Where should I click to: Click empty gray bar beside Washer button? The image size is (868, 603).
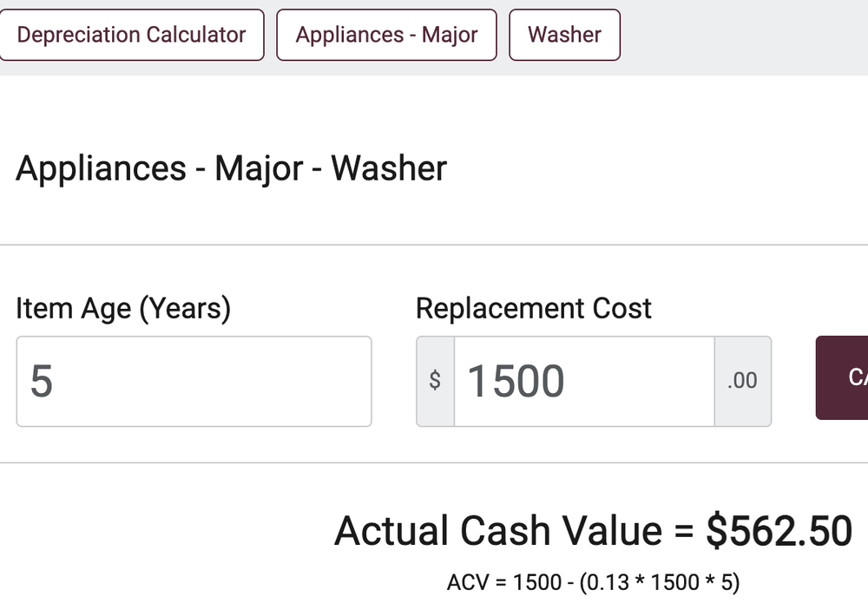(x=738, y=35)
